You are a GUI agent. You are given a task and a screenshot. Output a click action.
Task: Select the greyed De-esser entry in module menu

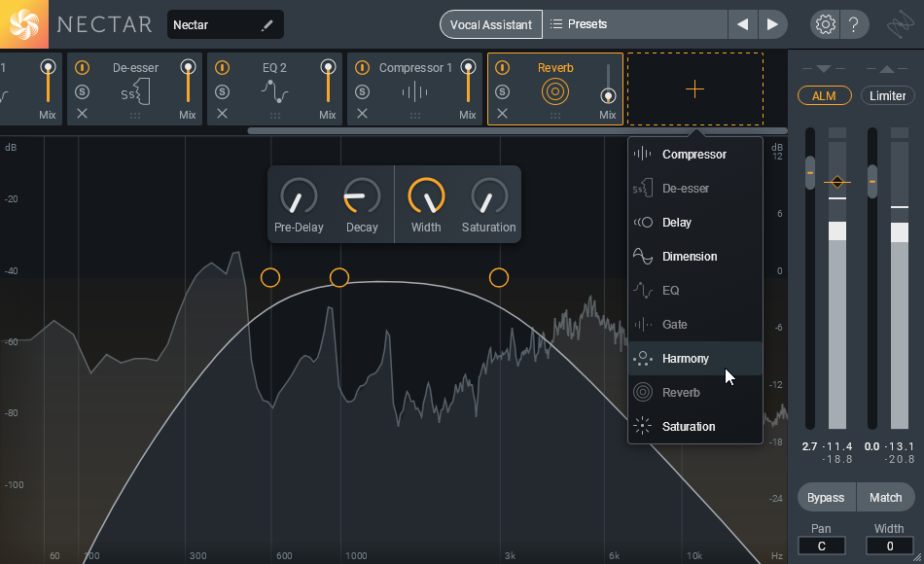(x=695, y=189)
